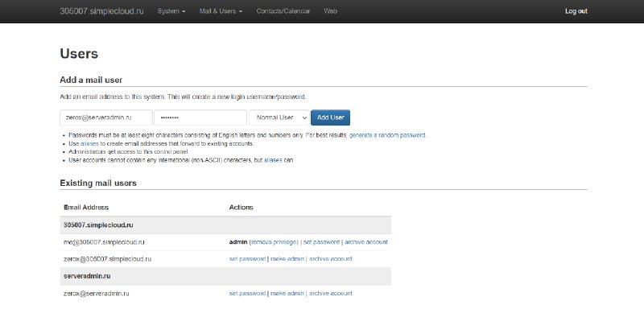Screen dimensions: 644x309
Task: Open the Mail & Users dropdown menu
Action: 221,11
